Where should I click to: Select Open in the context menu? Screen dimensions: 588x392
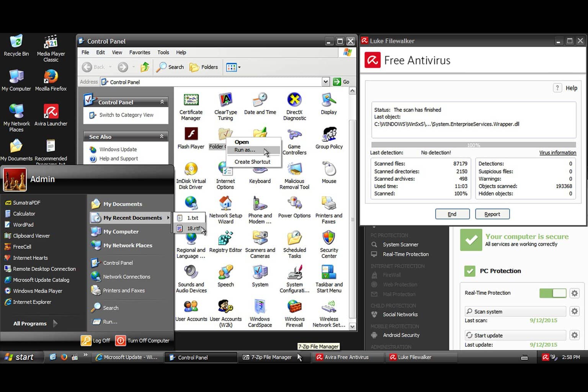pos(253,142)
